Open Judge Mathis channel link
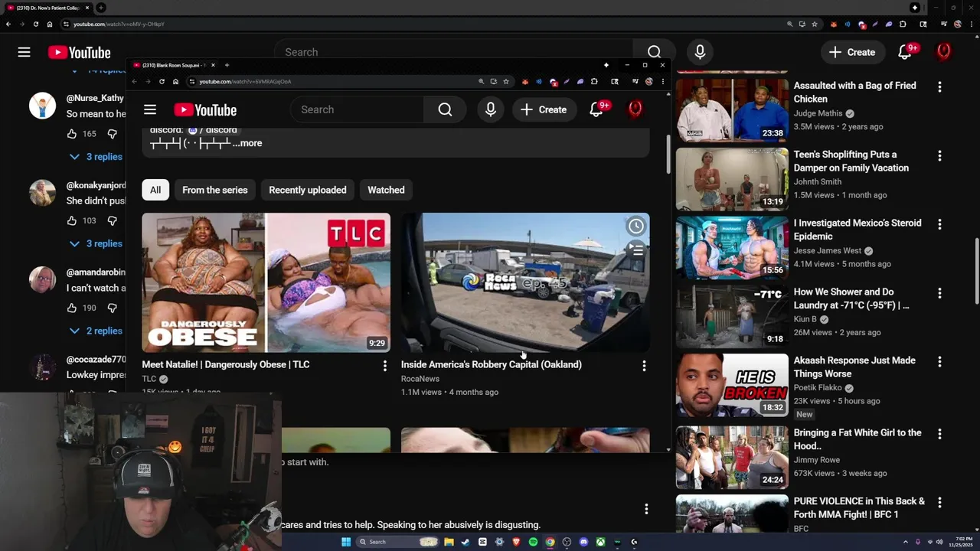This screenshot has height=551, width=980. (x=818, y=113)
